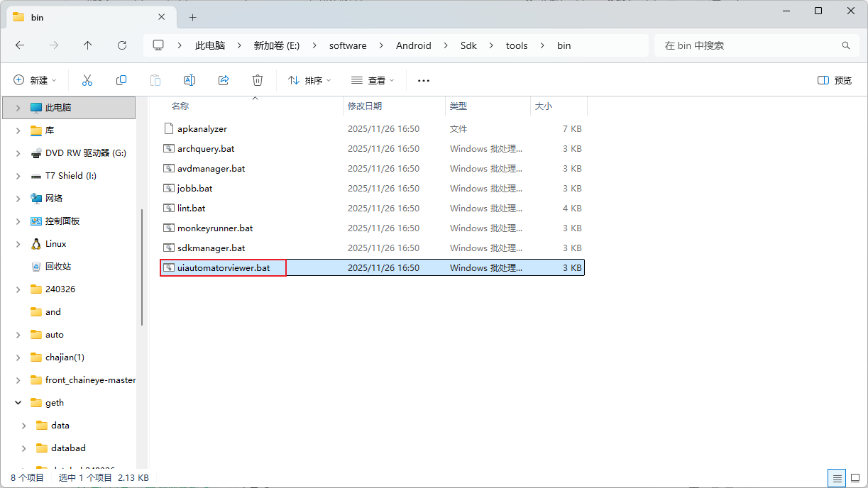Open the 新建 dropdown menu
This screenshot has height=488, width=868.
(35, 80)
